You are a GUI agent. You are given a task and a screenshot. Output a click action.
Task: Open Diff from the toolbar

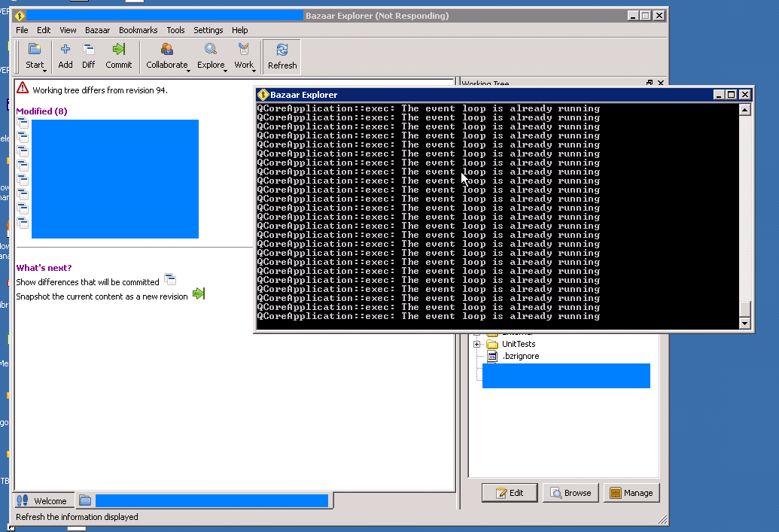pos(89,50)
